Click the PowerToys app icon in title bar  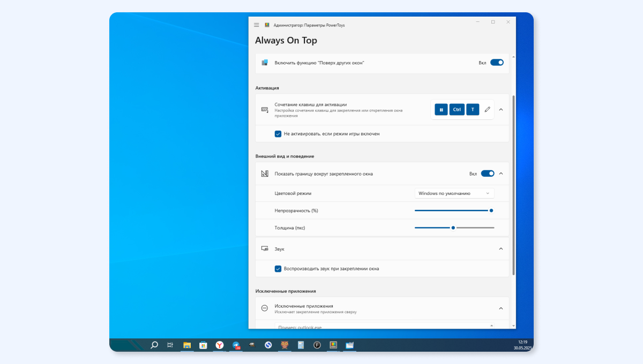click(x=267, y=25)
